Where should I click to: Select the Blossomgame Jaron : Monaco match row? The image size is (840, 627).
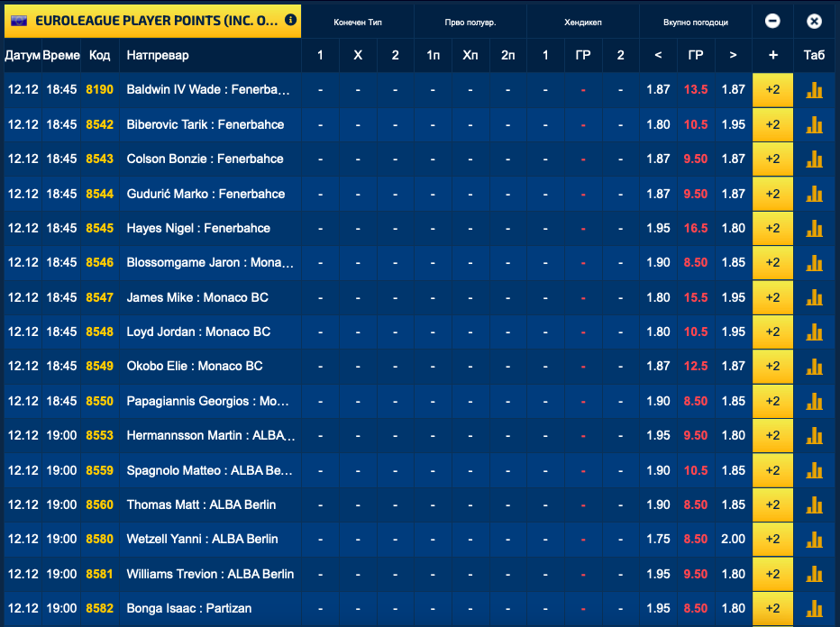[210, 262]
